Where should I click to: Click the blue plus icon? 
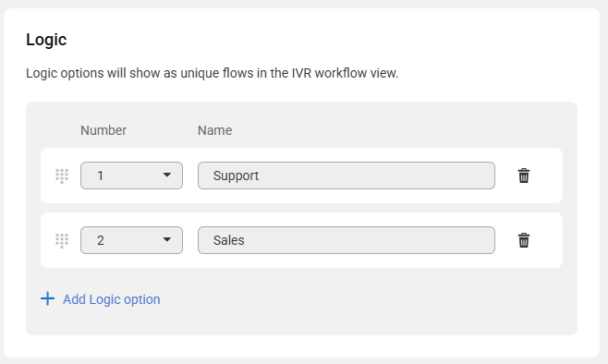48,298
